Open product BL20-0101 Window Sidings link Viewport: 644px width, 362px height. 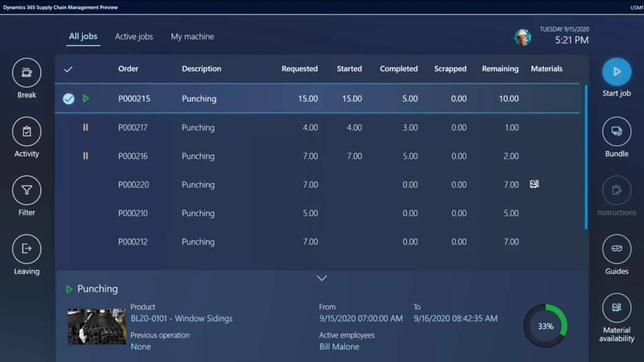pos(182,319)
